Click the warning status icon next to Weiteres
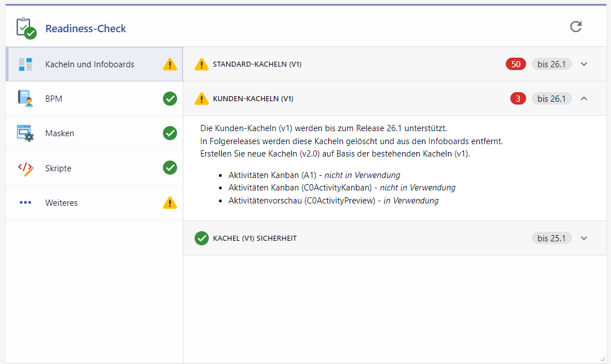 [x=170, y=202]
